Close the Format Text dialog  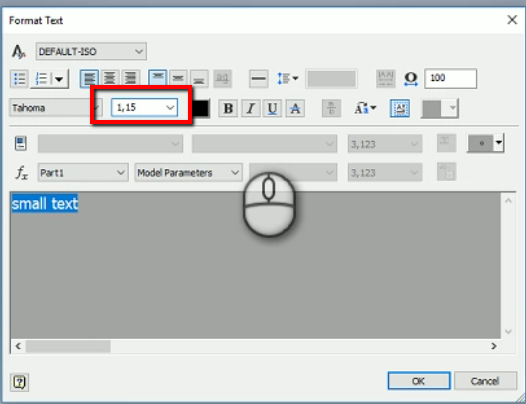pyautogui.click(x=512, y=20)
